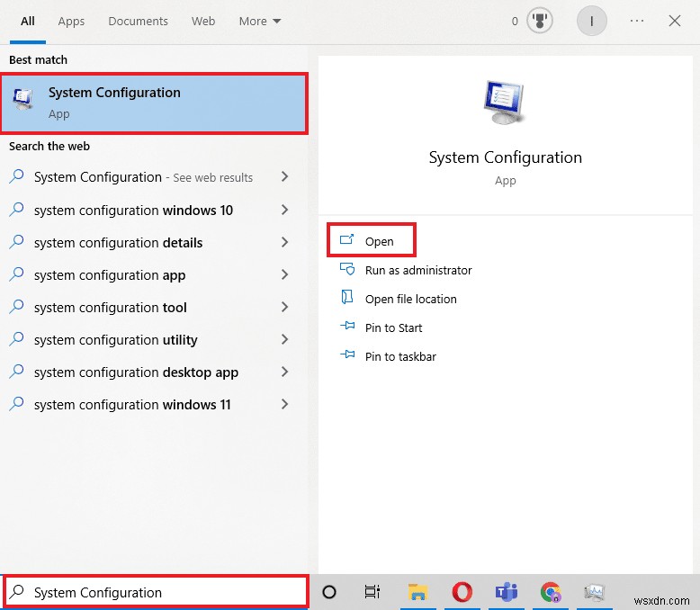Close the search panel with X

pyautogui.click(x=675, y=21)
